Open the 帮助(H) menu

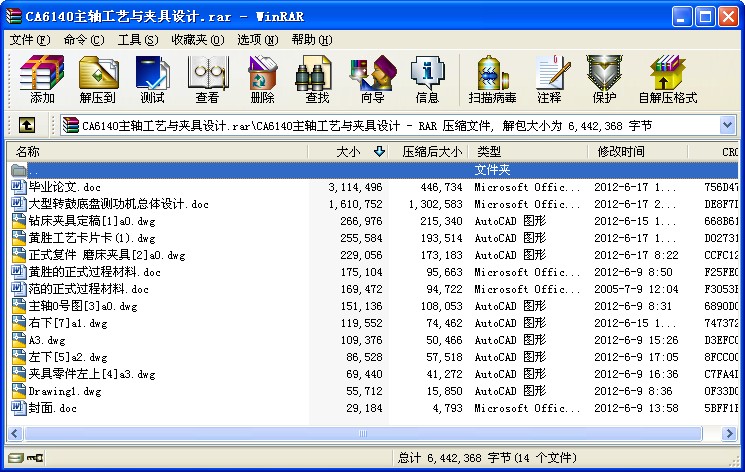(x=312, y=40)
